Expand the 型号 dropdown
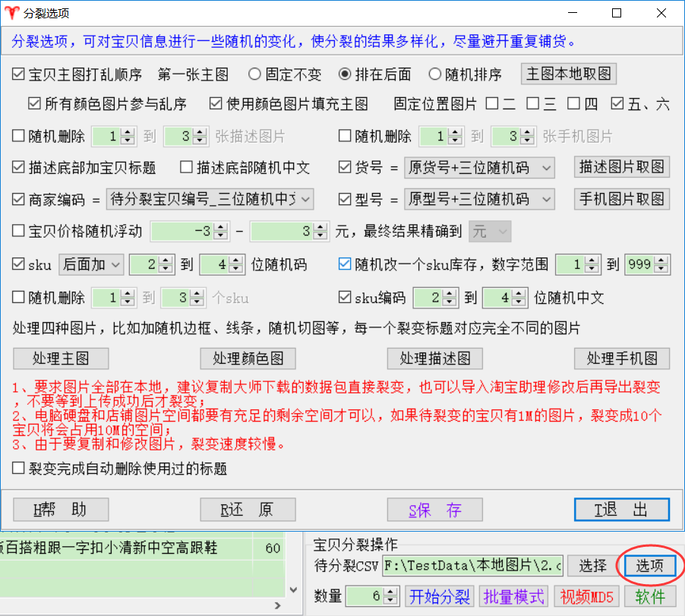685x616 pixels. [x=547, y=200]
